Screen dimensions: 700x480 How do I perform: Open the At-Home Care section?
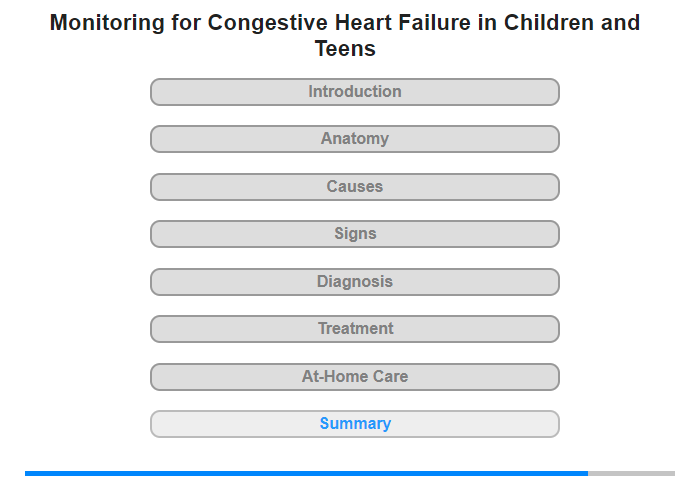pos(354,377)
